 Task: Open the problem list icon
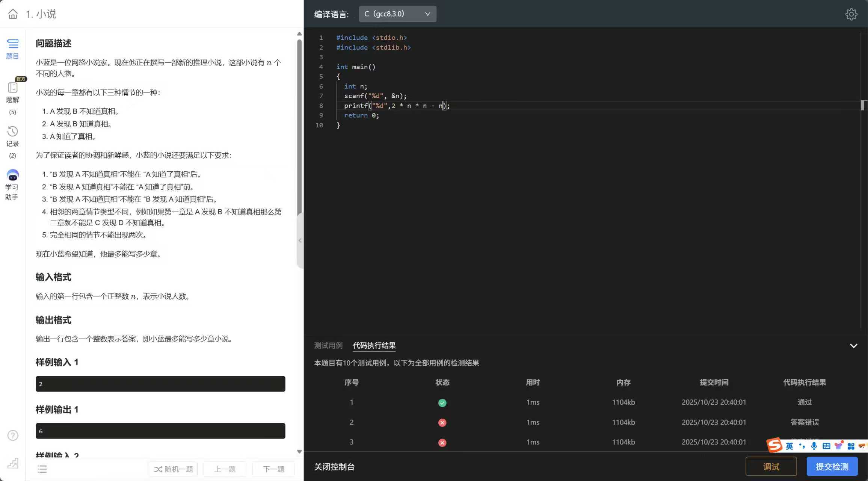coord(42,469)
